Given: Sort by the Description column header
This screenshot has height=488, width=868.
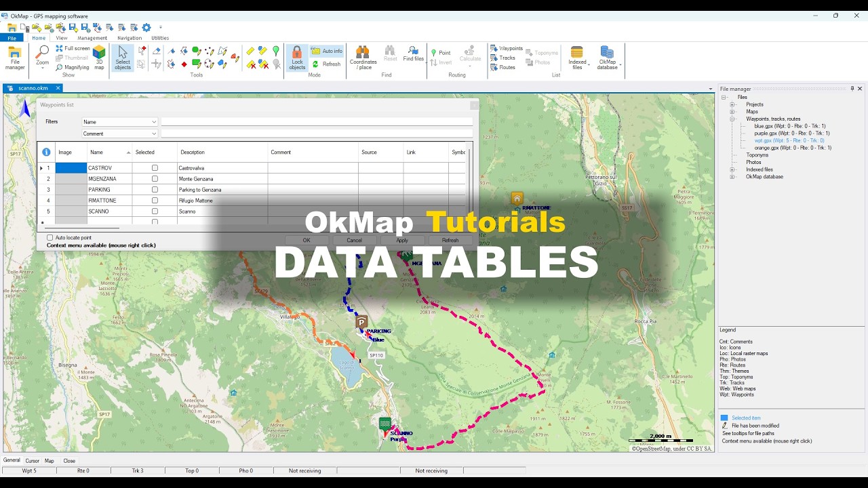Looking at the screenshot, I should coord(222,152).
